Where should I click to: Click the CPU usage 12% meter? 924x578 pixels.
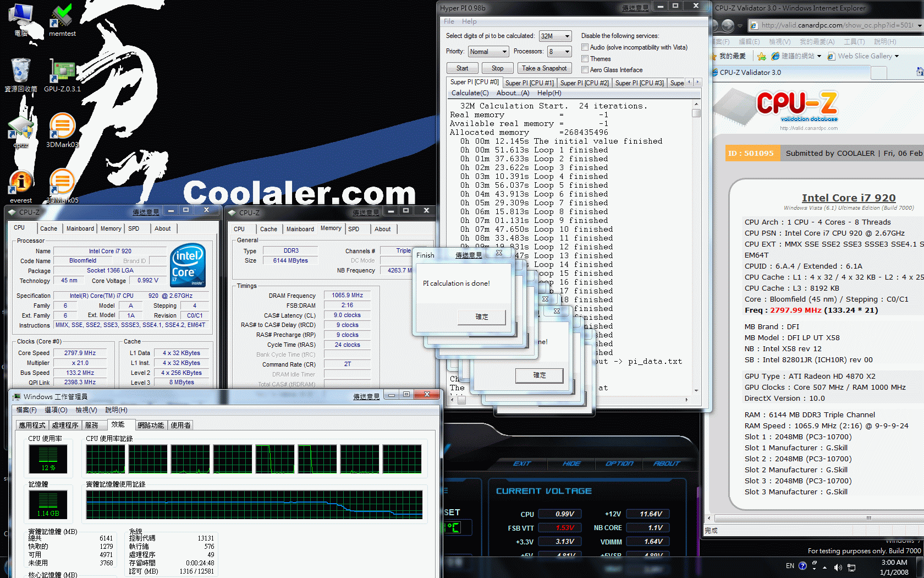48,459
